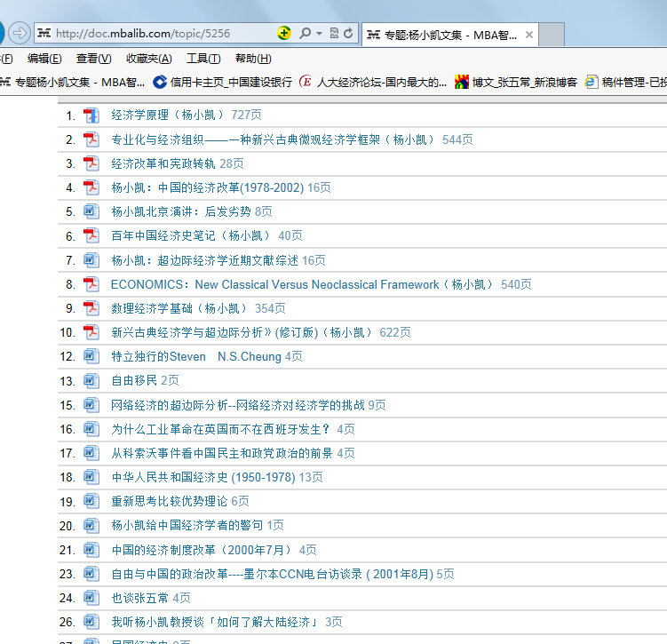The width and height of the screenshot is (667, 644).
Task: Click Word icon beside 为什么工业革命在英国
Action: 91,429
